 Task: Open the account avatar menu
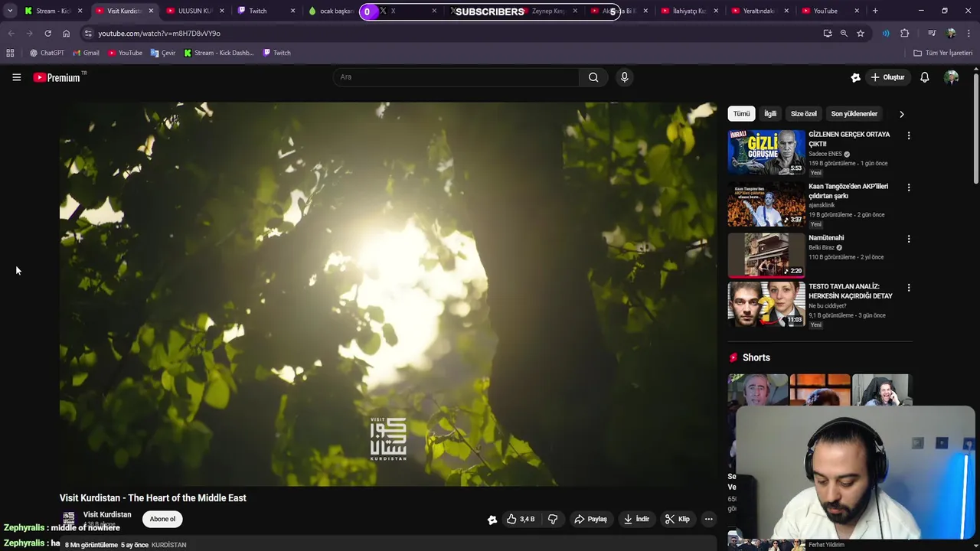[951, 77]
